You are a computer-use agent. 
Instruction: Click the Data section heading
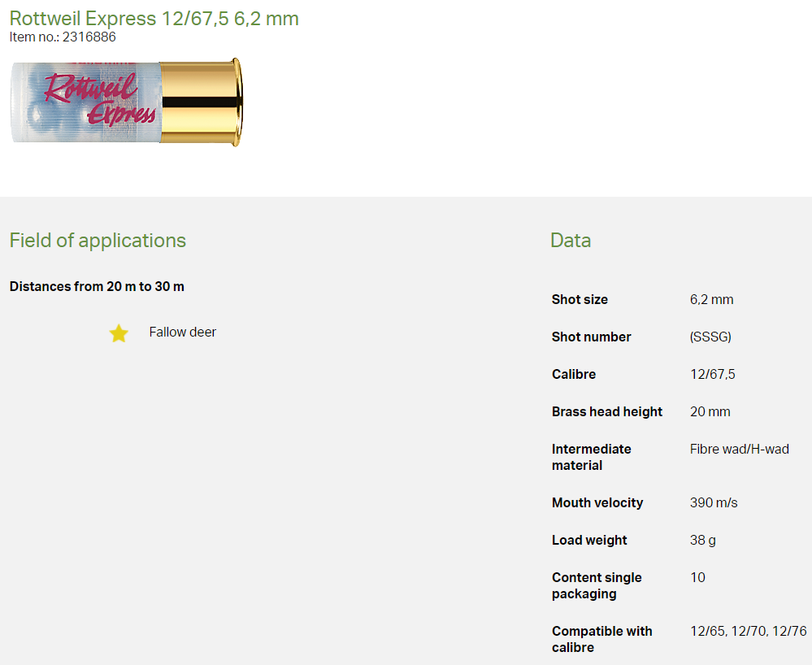[x=571, y=241]
